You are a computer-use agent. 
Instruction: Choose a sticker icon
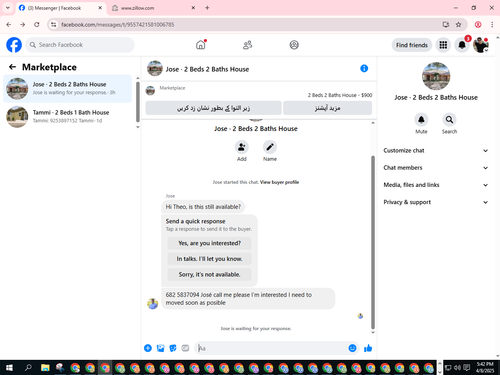[x=173, y=348]
